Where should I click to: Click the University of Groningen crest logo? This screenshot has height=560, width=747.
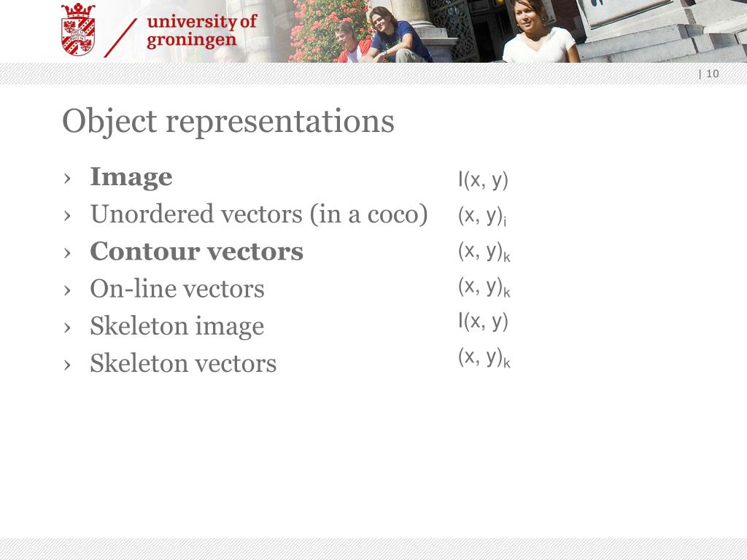pyautogui.click(x=78, y=29)
